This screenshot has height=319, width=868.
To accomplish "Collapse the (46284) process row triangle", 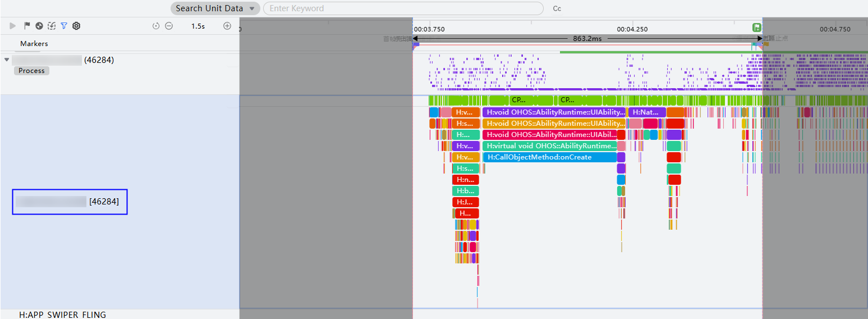I will tap(7, 60).
